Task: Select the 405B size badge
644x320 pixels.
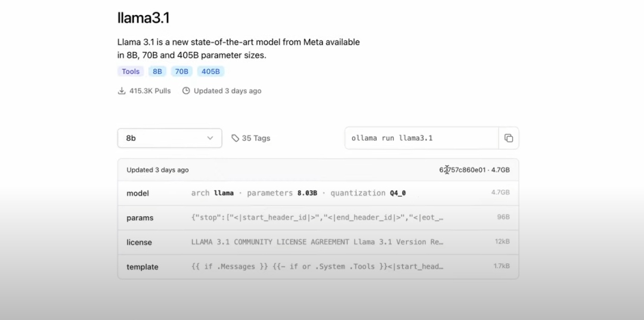Action: [210, 72]
